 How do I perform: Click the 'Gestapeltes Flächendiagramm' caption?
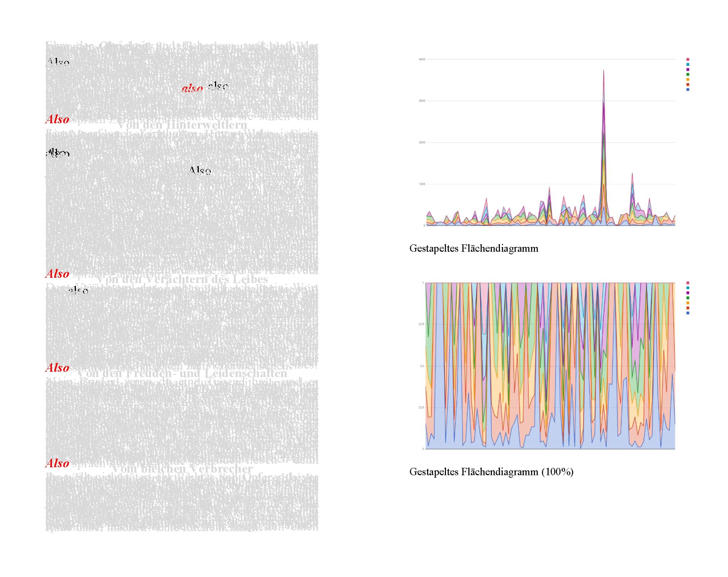point(473,248)
